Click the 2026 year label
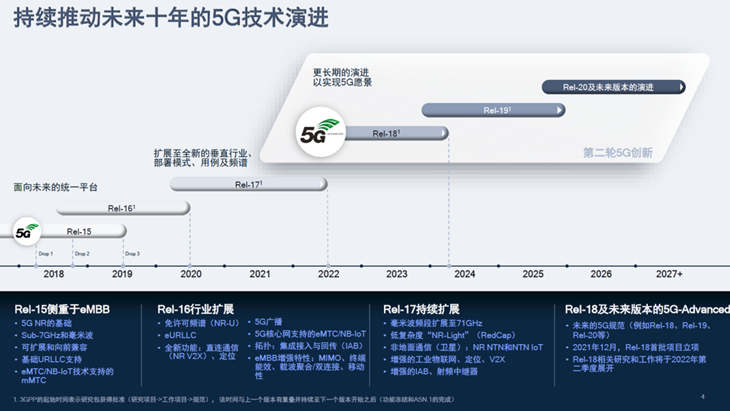The width and height of the screenshot is (730, 411). click(601, 274)
